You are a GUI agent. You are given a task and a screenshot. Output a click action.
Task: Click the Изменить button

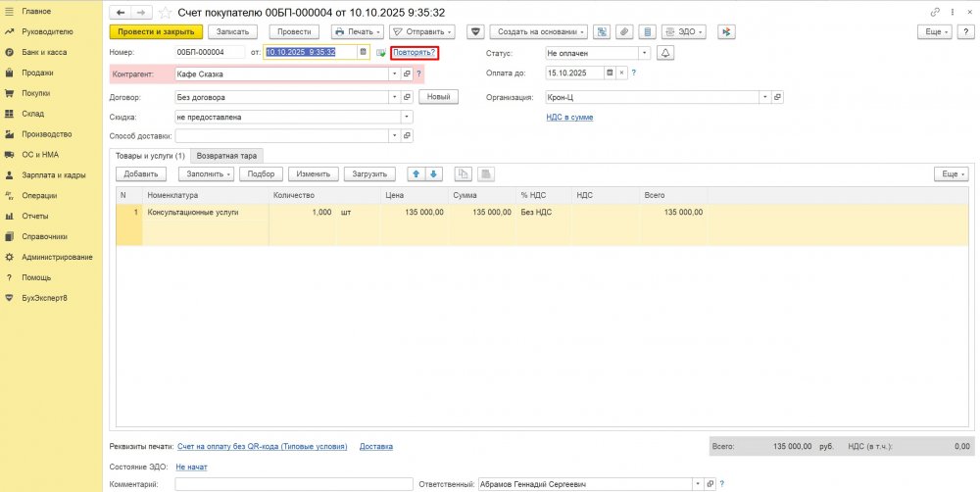[314, 173]
